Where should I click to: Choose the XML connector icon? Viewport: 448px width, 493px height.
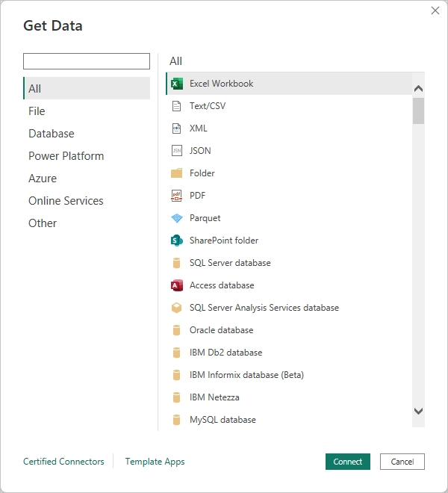pos(177,128)
